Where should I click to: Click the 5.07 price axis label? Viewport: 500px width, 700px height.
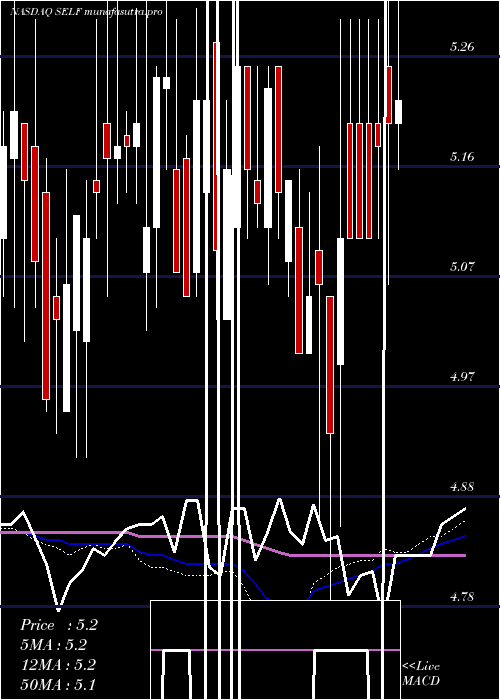(462, 267)
